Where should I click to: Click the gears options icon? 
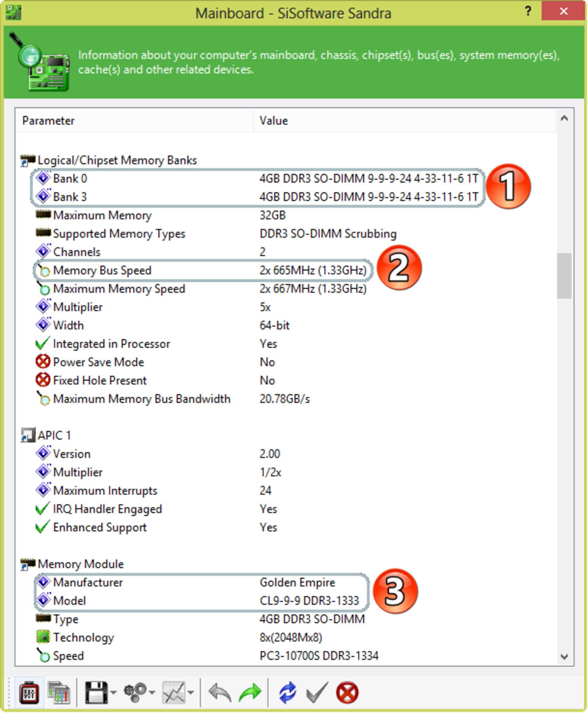[135, 692]
